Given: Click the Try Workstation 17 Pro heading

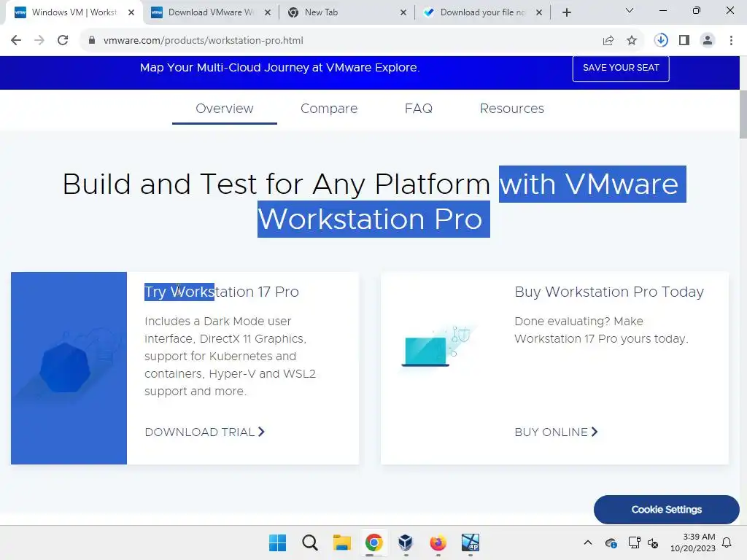Looking at the screenshot, I should pos(222,292).
